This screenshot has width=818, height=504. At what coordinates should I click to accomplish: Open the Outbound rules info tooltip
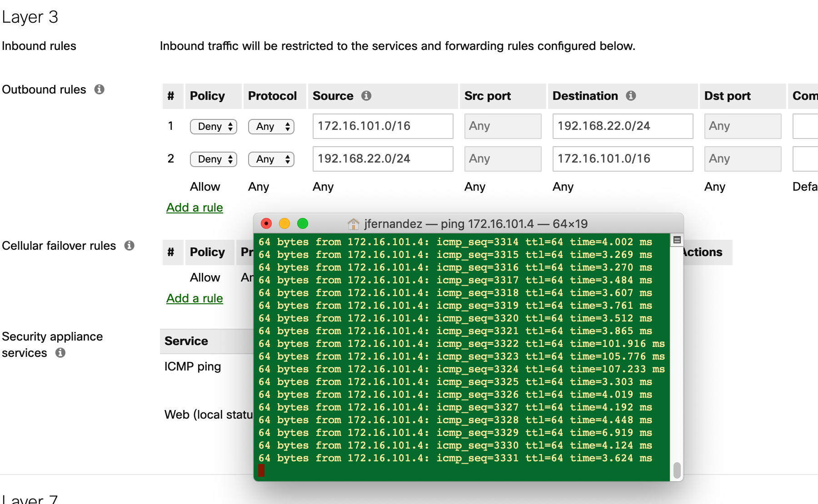(100, 89)
